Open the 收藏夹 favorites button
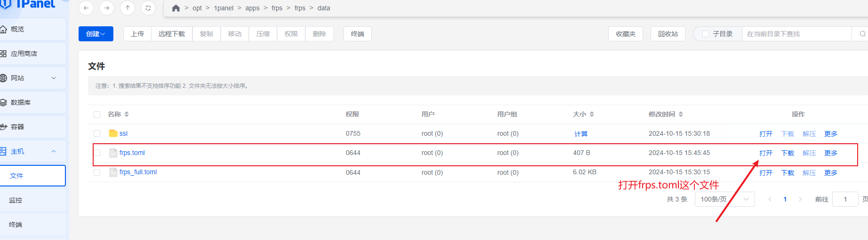This screenshot has width=868, height=240. point(626,34)
